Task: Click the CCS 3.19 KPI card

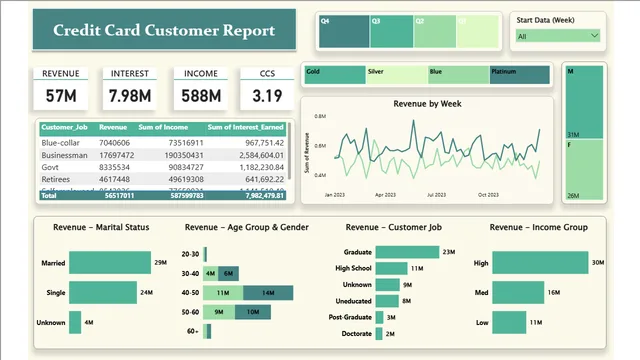Action: tap(267, 89)
